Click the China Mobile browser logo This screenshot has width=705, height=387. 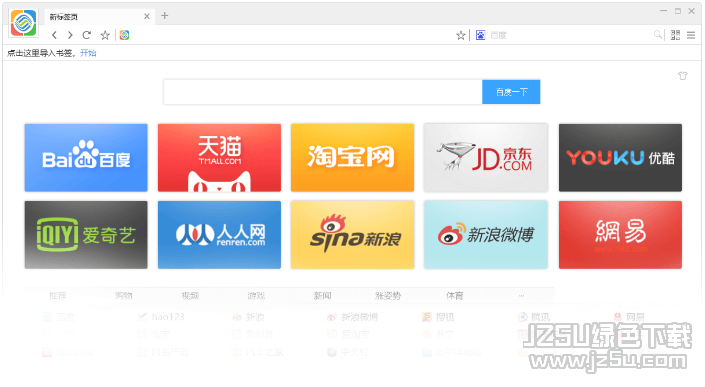(x=23, y=22)
